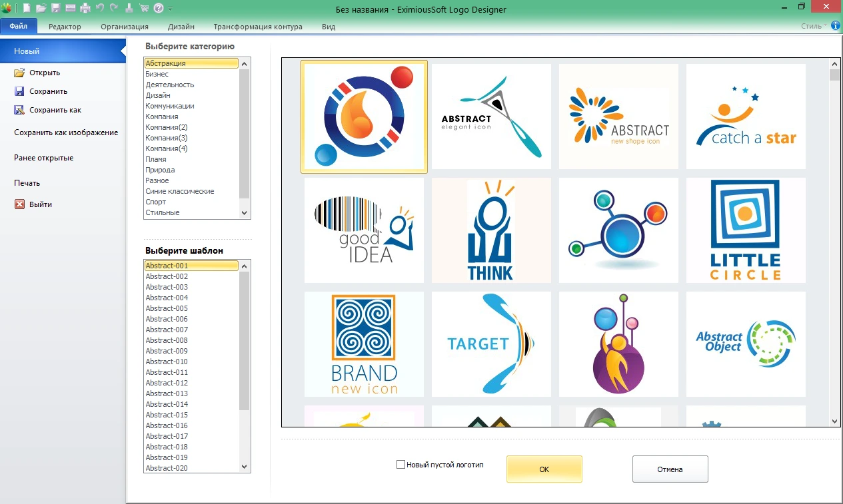The width and height of the screenshot is (843, 504).
Task: Open the Трансформация контура tab
Action: pyautogui.click(x=258, y=27)
